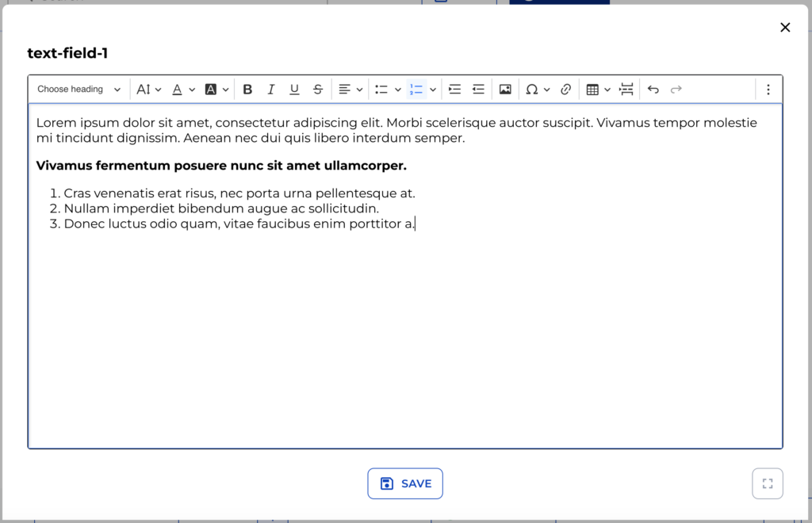Screen dimensions: 812x523
Task: Insert a hyperlink with the link icon
Action: click(565, 89)
